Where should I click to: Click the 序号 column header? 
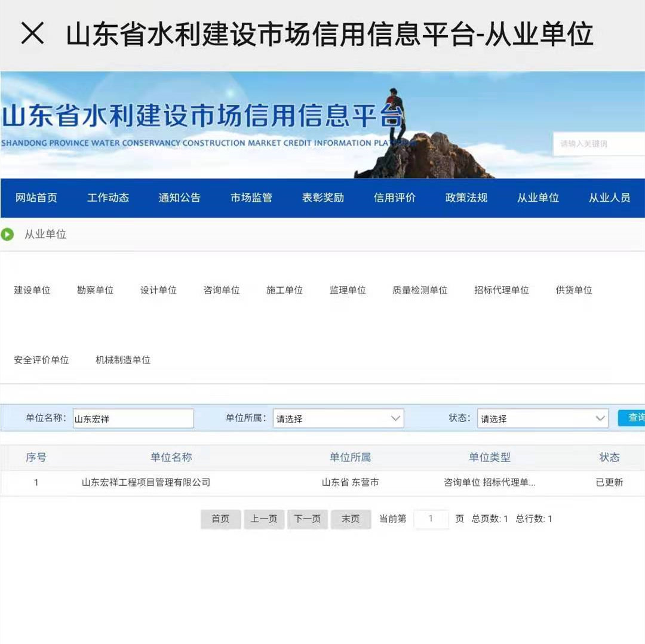coord(36,457)
